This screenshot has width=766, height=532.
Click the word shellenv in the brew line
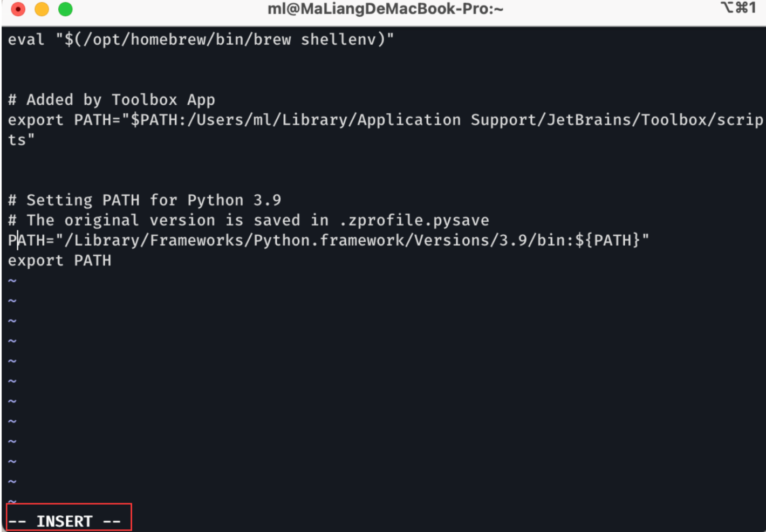[338, 39]
